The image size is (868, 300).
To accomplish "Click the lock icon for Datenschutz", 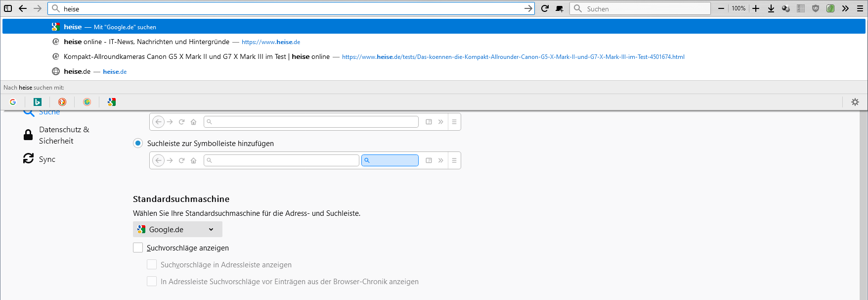I will (28, 135).
